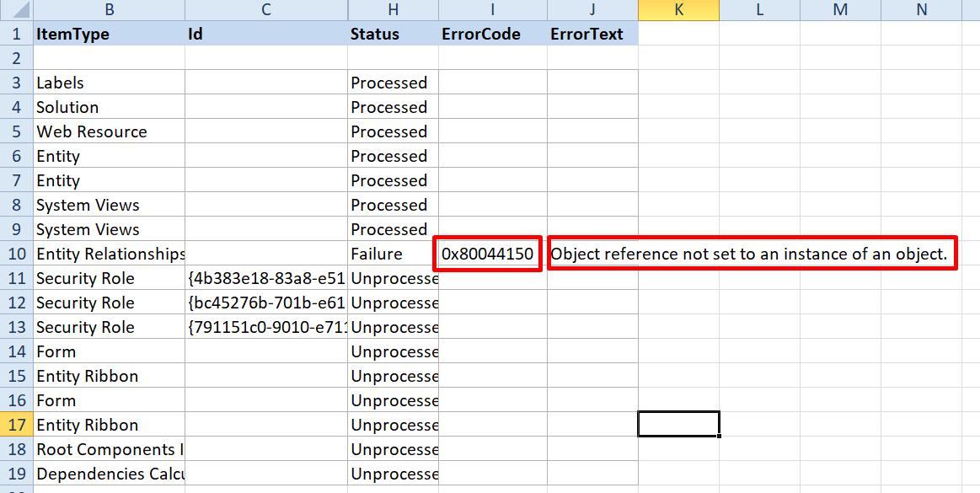
Task: Select the column H header
Action: (x=393, y=10)
